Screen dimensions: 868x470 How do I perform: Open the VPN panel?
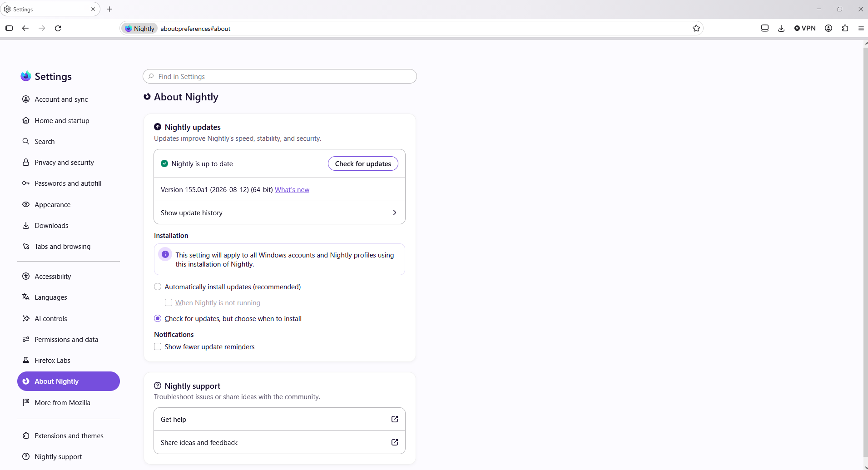(805, 28)
